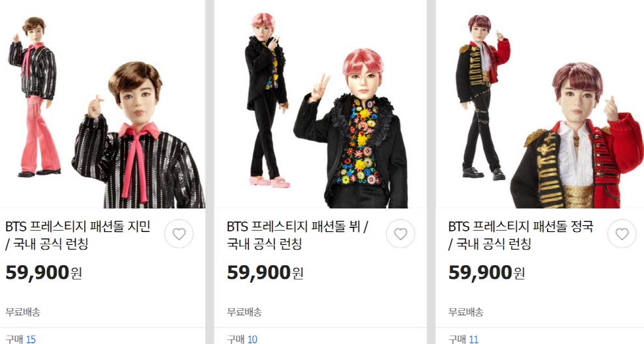Open BTS 프레스티지 패션돌 지민 product title
Screen dimensions: 644x344
pyautogui.click(x=78, y=235)
